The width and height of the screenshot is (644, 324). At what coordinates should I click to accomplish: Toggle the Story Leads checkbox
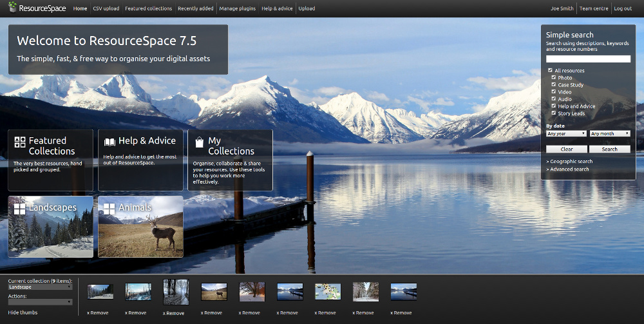[554, 113]
